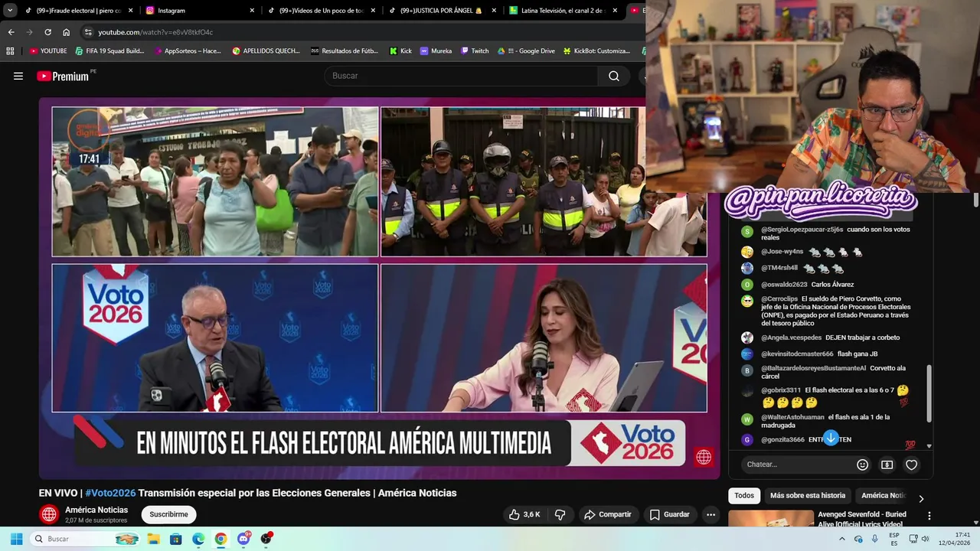Open options for Avenged Sevenfold video
980x551 pixels.
[929, 517]
